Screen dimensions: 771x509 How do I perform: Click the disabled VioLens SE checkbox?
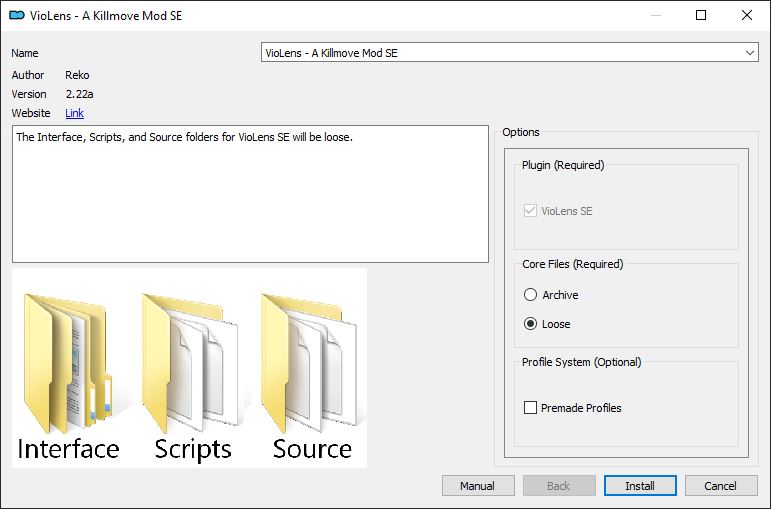(x=530, y=211)
